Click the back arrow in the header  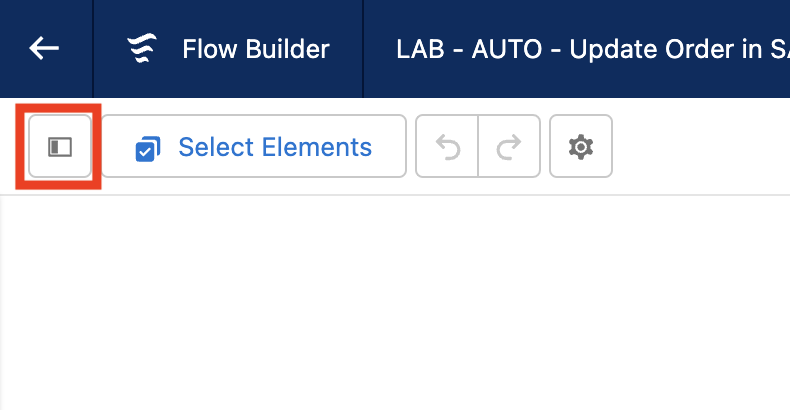45,48
